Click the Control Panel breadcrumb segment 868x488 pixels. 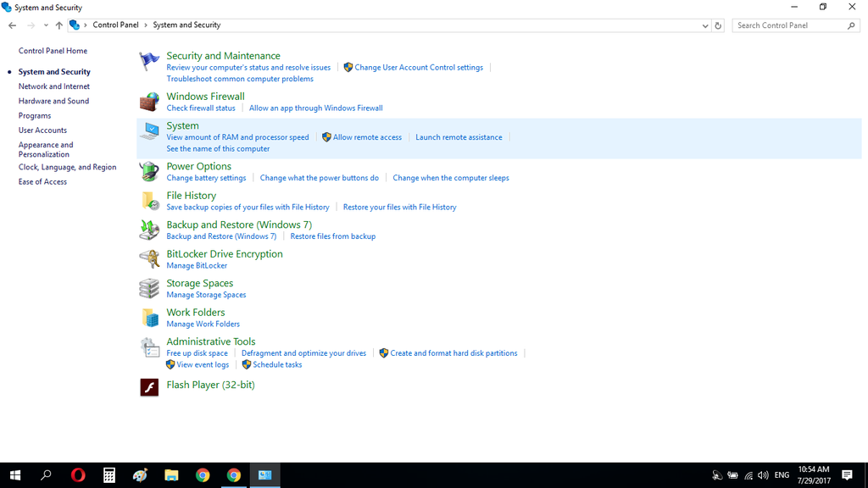(115, 25)
